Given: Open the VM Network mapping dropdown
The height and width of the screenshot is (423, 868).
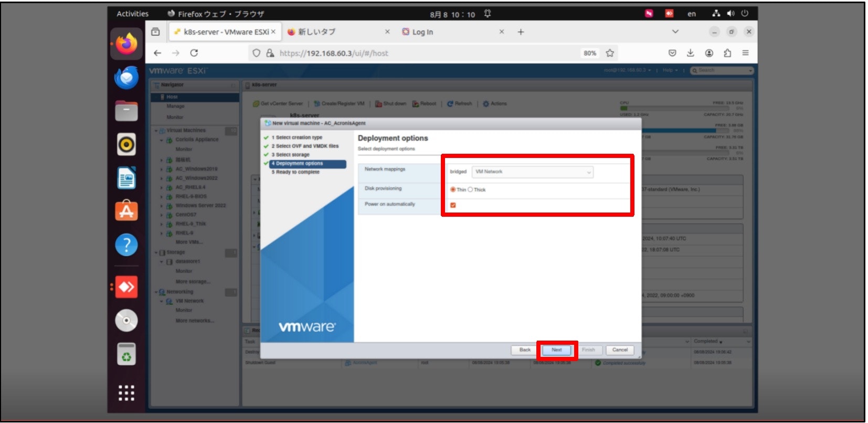Looking at the screenshot, I should pyautogui.click(x=533, y=172).
